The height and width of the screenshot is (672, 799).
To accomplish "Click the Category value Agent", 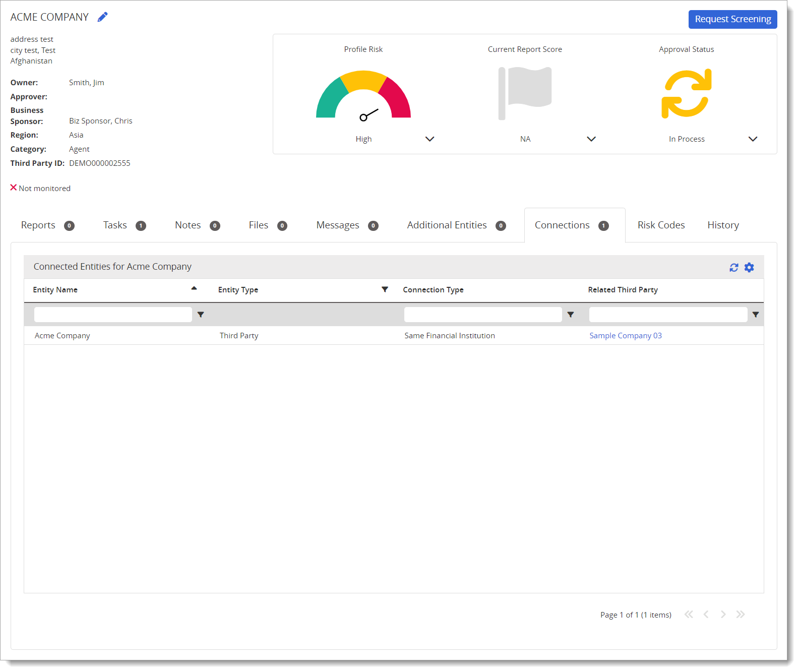I will [79, 149].
